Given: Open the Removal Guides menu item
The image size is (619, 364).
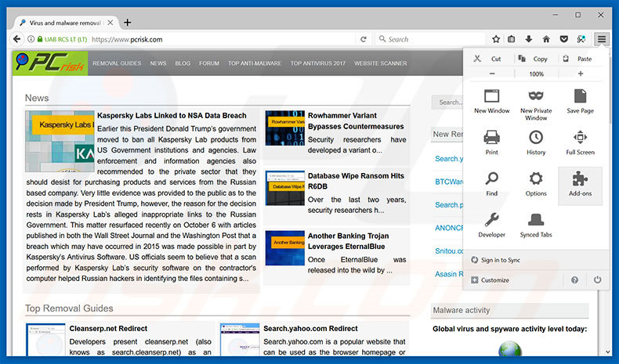Looking at the screenshot, I should tap(117, 63).
